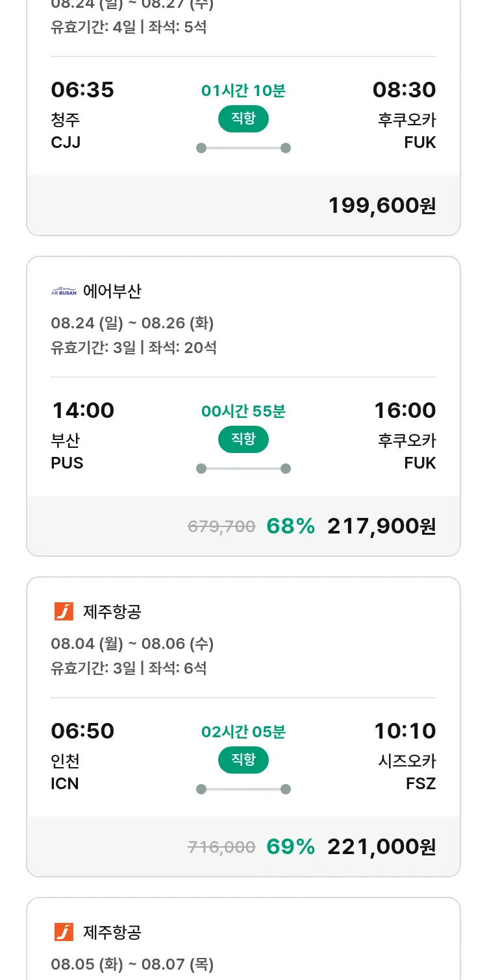Viewport: 487px width, 980px height.
Task: Click the 제주항공 name on the Shizuoka flight
Action: tap(112, 611)
